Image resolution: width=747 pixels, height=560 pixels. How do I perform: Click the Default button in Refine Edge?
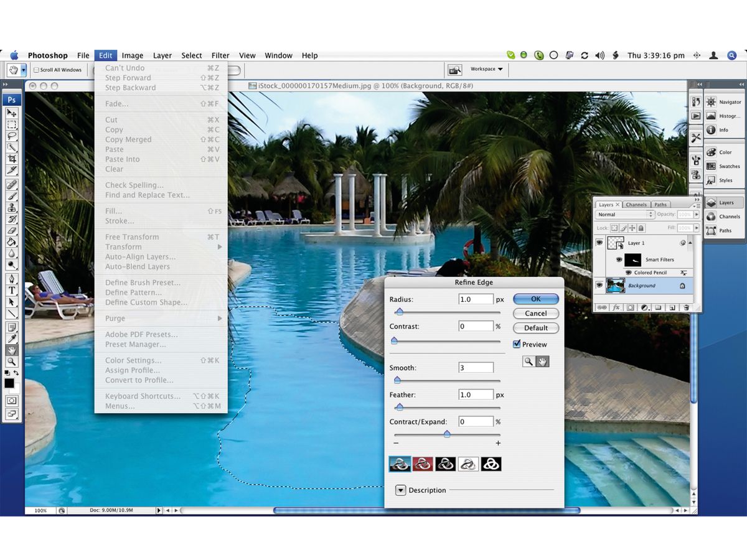(x=535, y=328)
